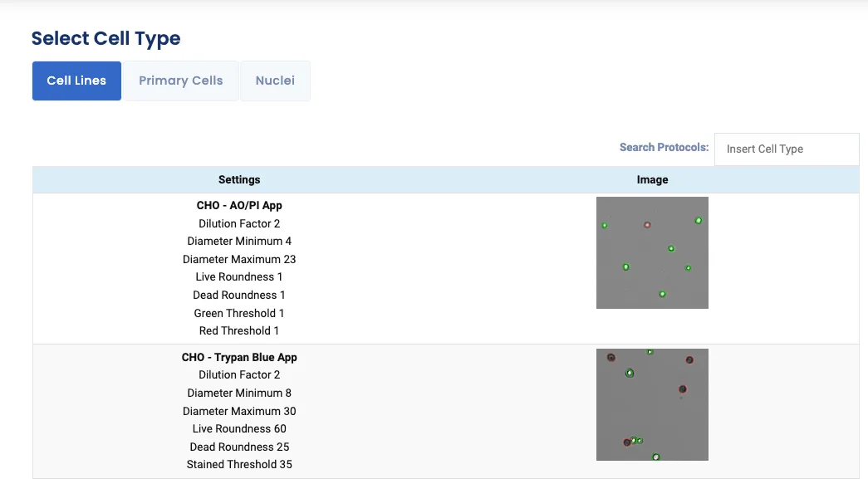Click Diameter Minimum 4 in AO/PI settings

pos(239,241)
